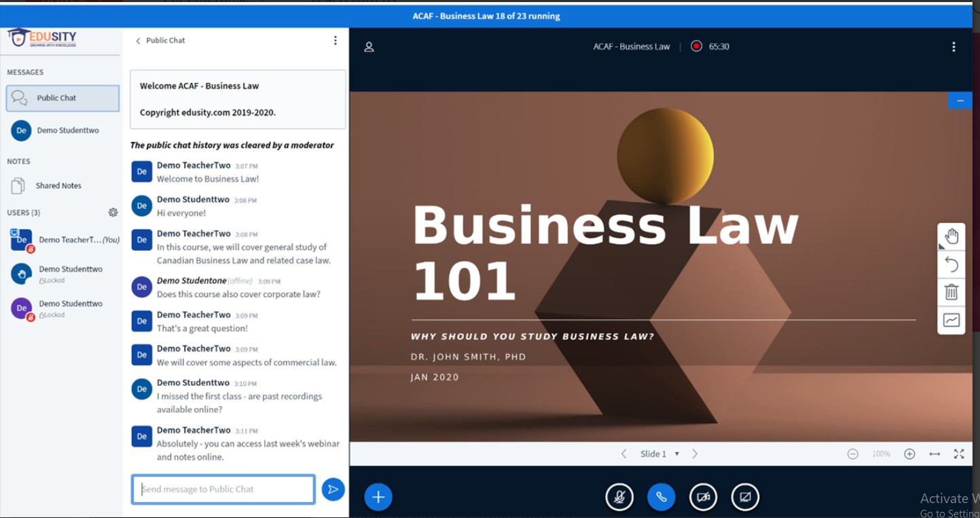Open manage users gear icon
The width and height of the screenshot is (980, 518).
tap(113, 213)
